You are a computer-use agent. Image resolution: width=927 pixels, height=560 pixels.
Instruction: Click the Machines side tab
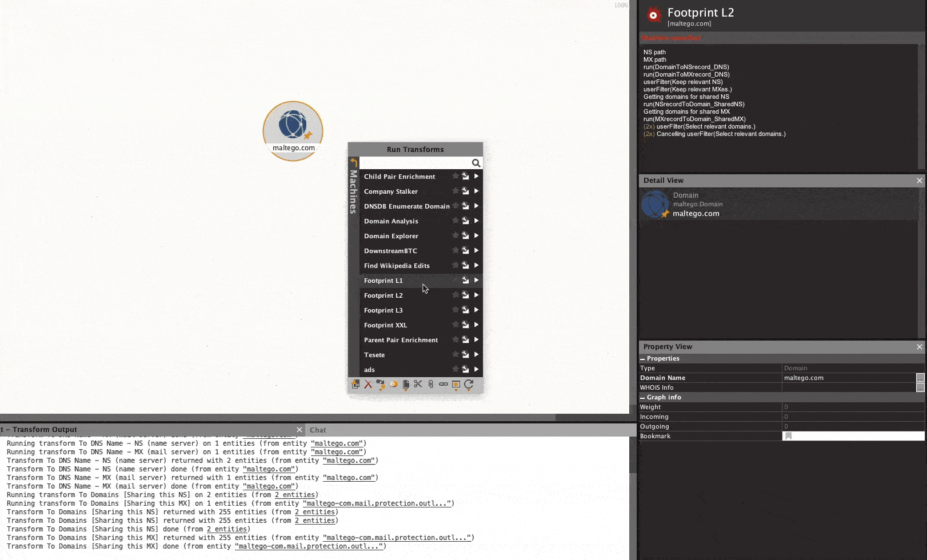click(x=354, y=192)
